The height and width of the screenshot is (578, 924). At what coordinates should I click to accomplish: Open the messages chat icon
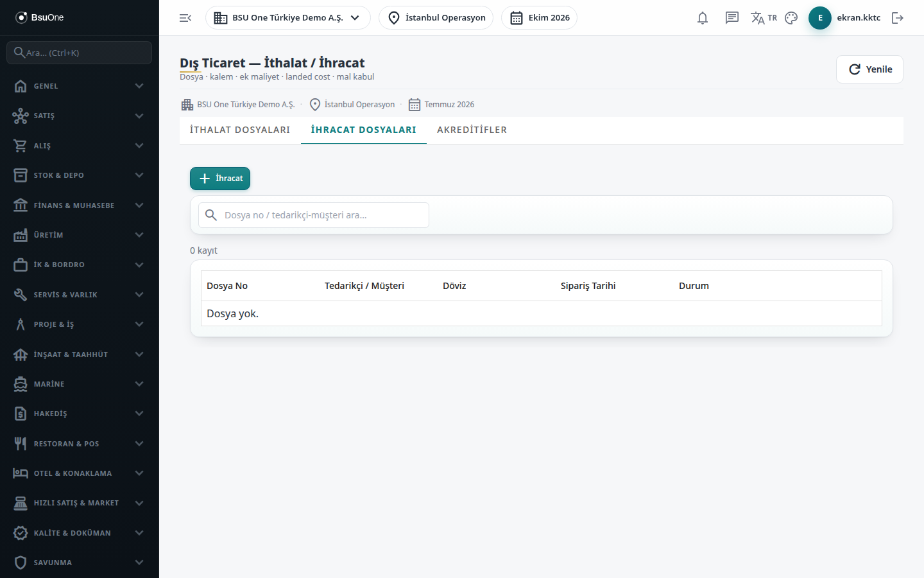(732, 18)
